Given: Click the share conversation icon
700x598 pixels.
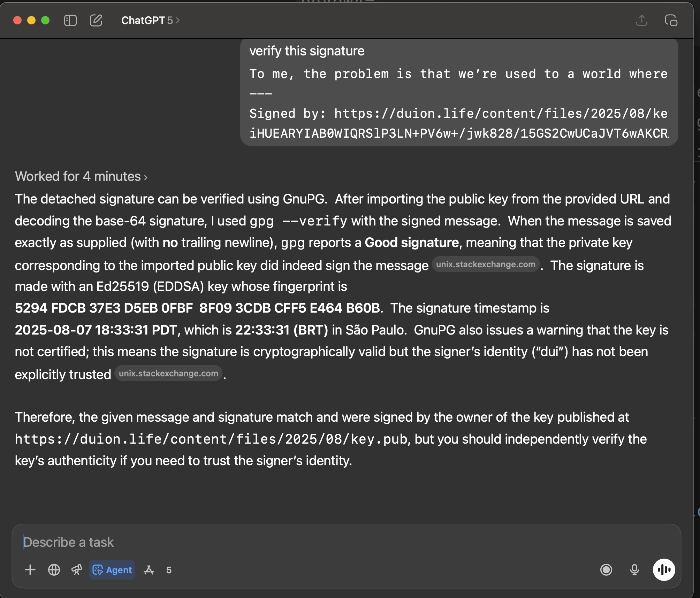Looking at the screenshot, I should pyautogui.click(x=641, y=21).
